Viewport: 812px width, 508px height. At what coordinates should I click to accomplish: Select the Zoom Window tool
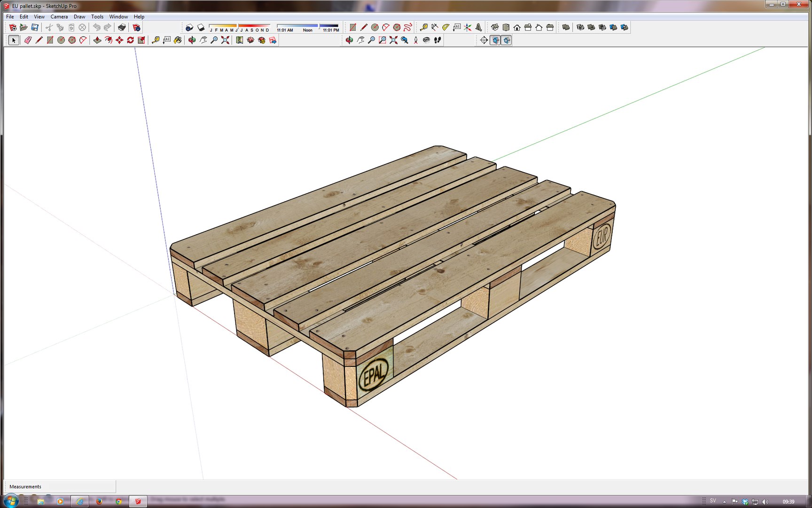click(x=383, y=40)
